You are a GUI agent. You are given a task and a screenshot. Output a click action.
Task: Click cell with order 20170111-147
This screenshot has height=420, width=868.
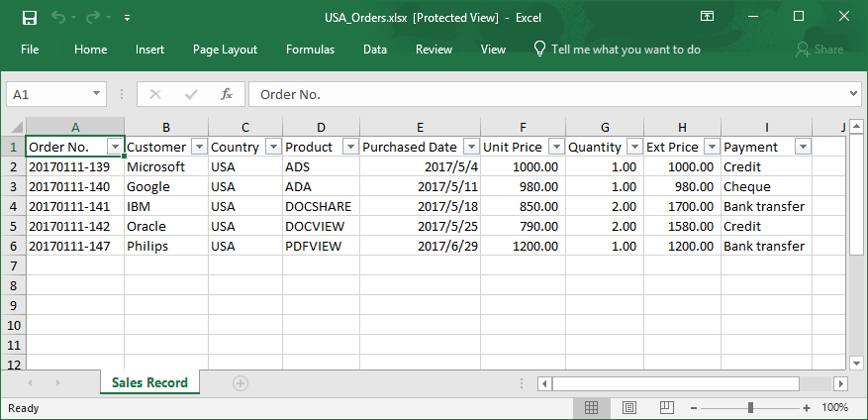pyautogui.click(x=75, y=246)
